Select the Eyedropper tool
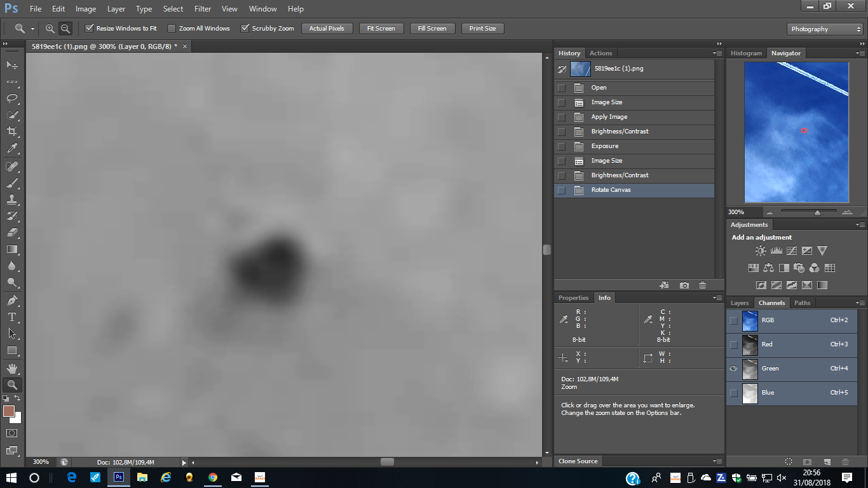This screenshot has width=868, height=488. click(11, 148)
